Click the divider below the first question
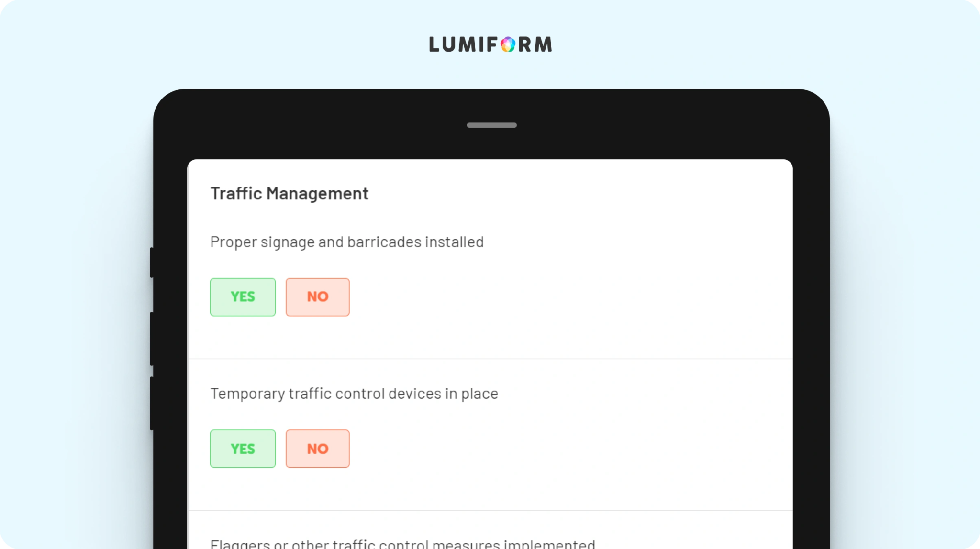This screenshot has height=549, width=980. click(490, 359)
